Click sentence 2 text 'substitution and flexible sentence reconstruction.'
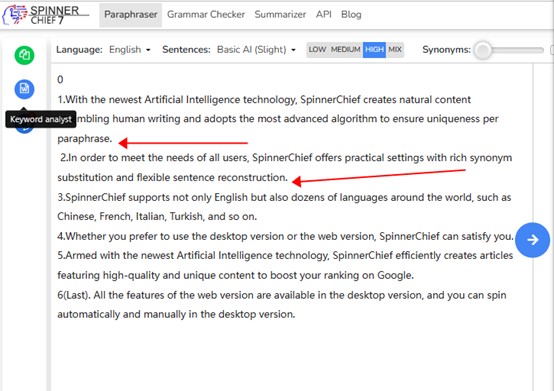Viewport: 554px width, 391px height. [x=173, y=177]
